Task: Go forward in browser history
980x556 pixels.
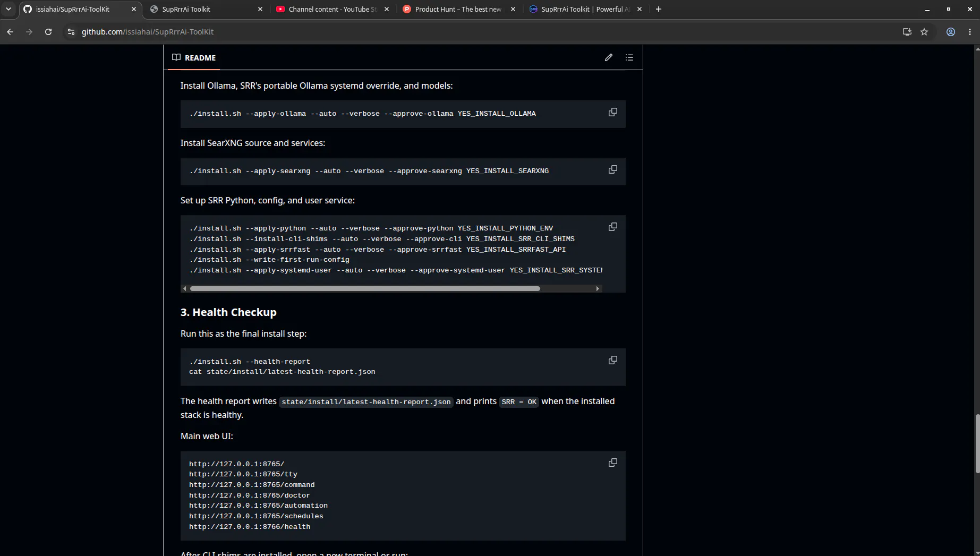Action: coord(29,32)
